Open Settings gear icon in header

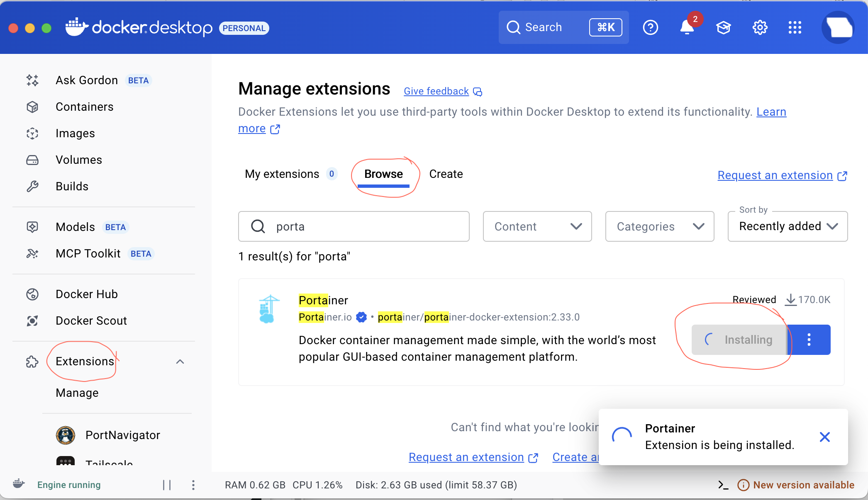760,27
